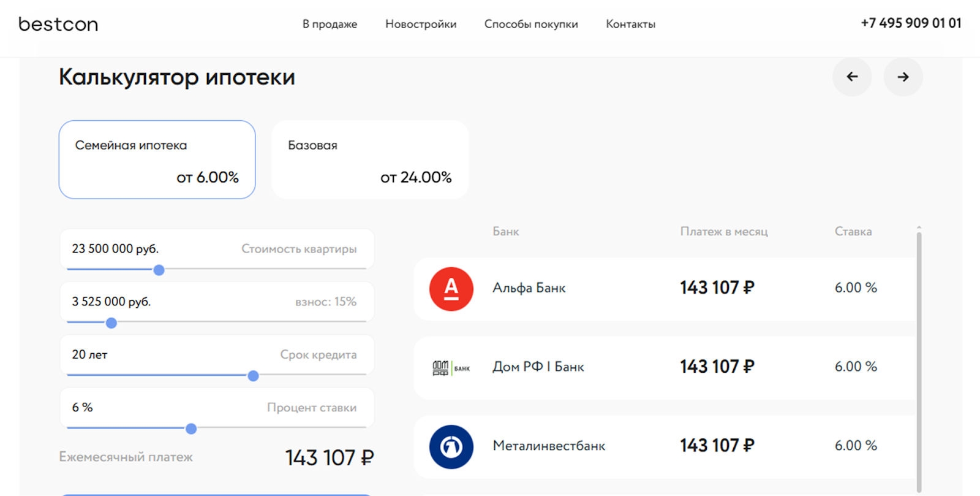980x496 pixels.
Task: Open the В продаже menu item
Action: click(330, 25)
